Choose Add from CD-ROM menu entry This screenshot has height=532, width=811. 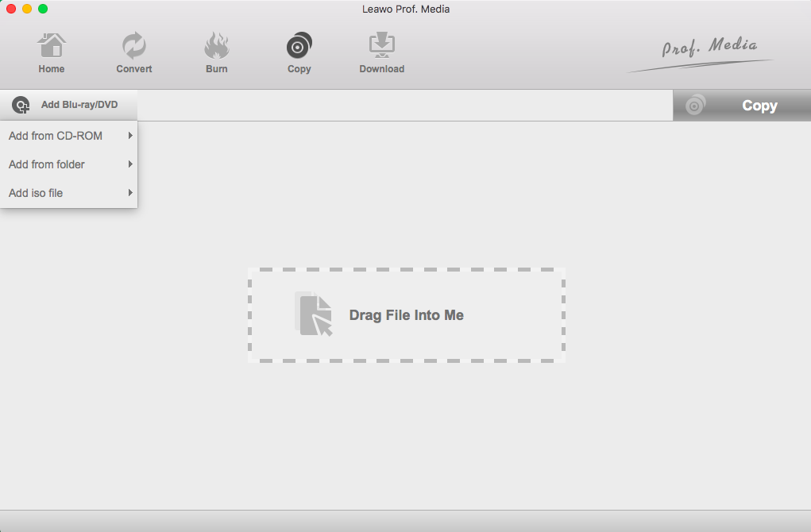point(69,136)
